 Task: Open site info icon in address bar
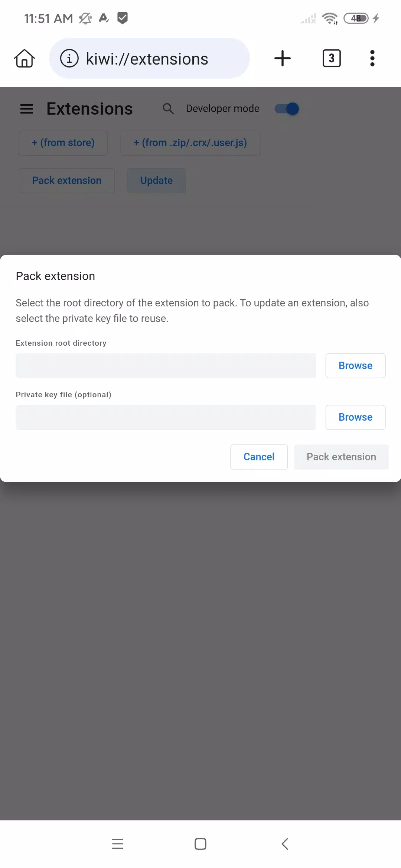coord(69,58)
